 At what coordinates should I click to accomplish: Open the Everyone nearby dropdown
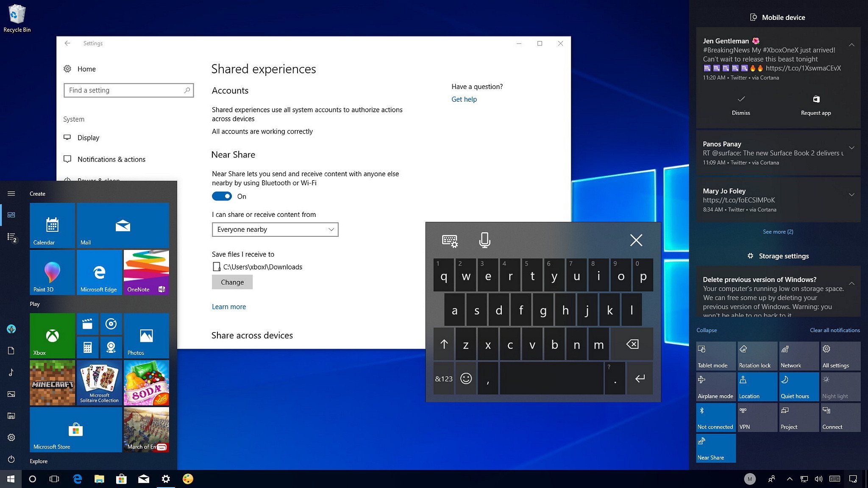point(275,230)
